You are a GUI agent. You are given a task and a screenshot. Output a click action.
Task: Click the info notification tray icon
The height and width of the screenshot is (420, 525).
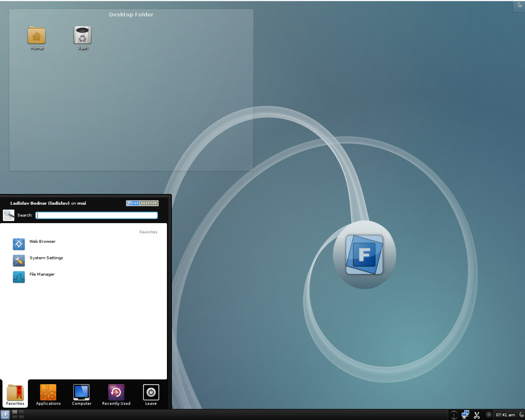454,415
